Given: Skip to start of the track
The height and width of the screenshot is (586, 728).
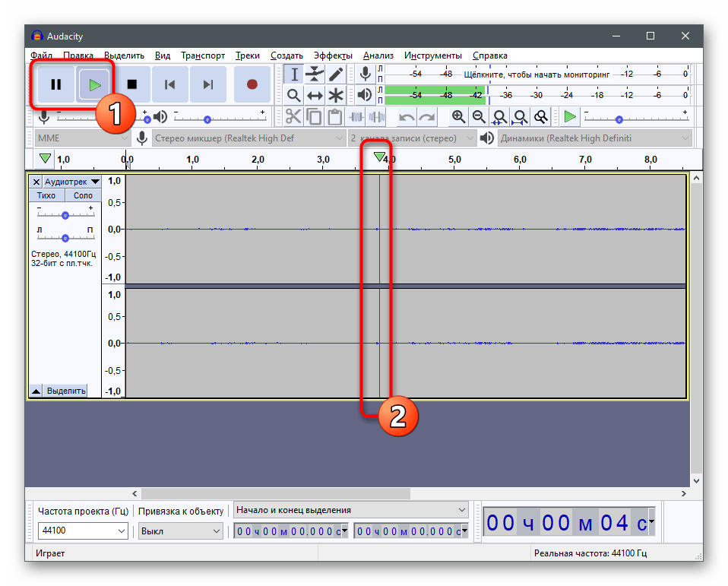Looking at the screenshot, I should click(x=170, y=84).
